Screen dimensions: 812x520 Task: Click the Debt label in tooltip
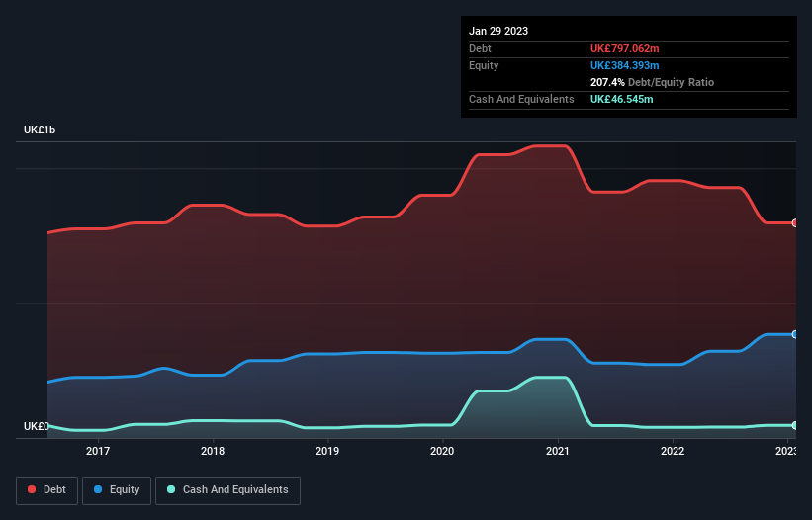[x=480, y=48]
